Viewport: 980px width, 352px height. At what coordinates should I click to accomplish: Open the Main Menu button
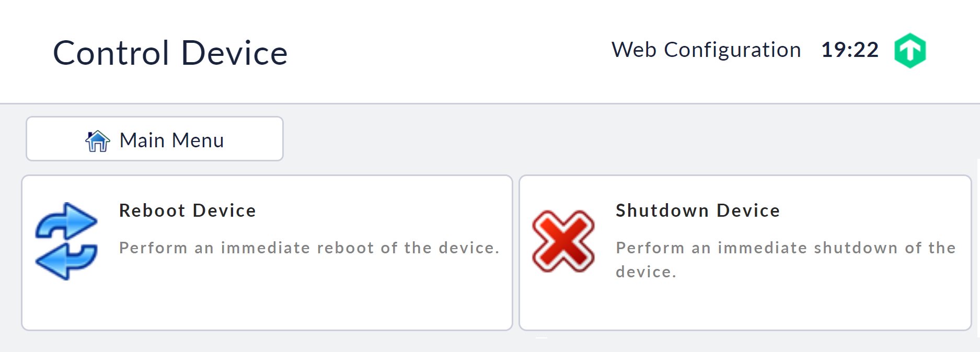pos(155,139)
